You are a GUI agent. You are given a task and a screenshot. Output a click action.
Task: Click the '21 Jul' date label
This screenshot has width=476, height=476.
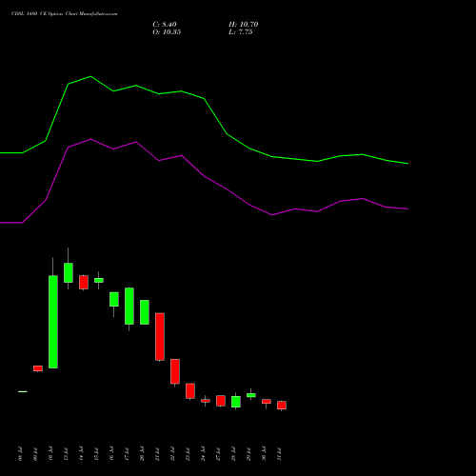[x=157, y=454]
